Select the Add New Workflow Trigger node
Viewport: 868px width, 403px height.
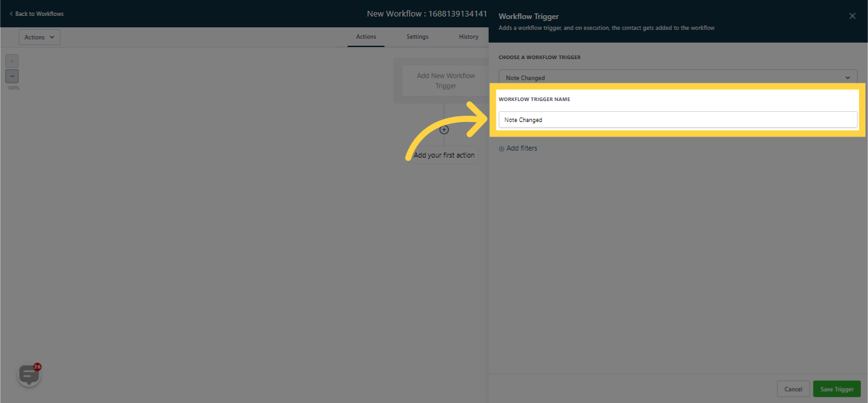pos(445,81)
